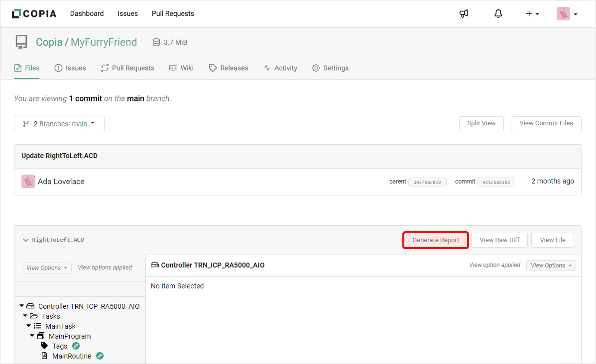This screenshot has height=364, width=596.
Task: Open the notifications bell
Action: [x=498, y=14]
